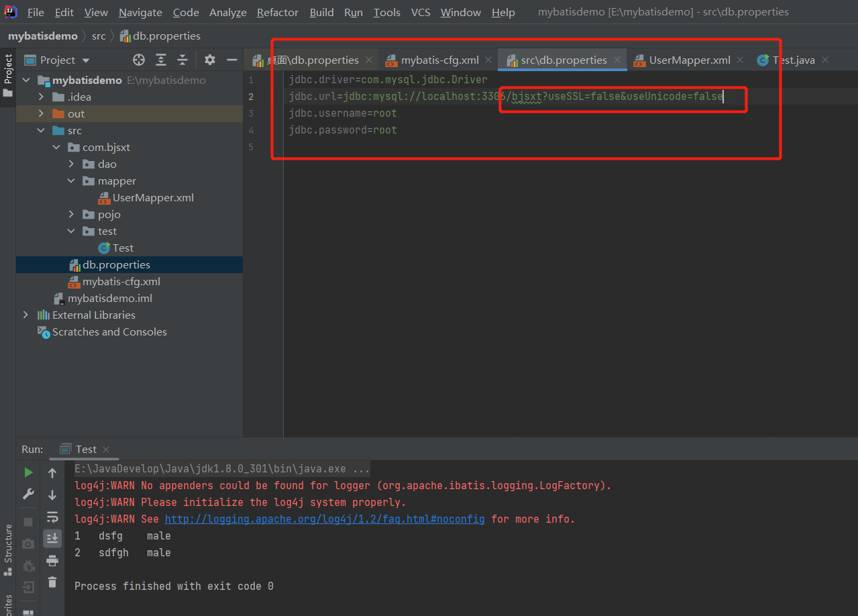Click line number 5 in the gutter
Screen dimensions: 858x616
(251, 147)
